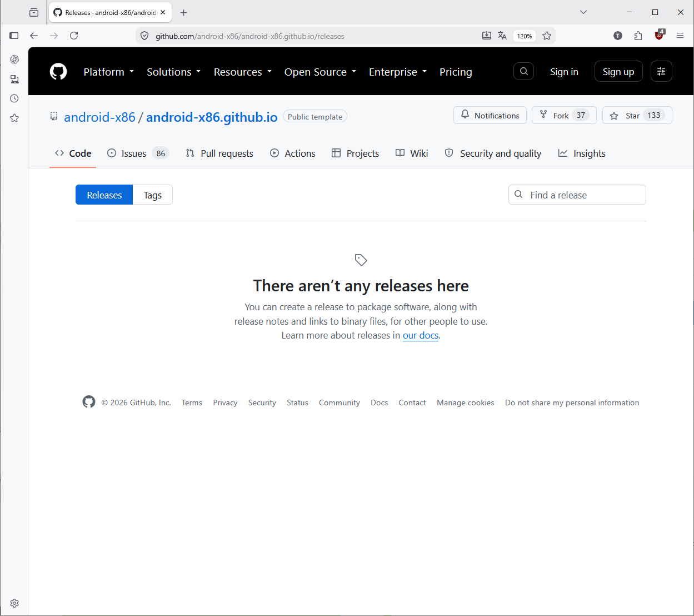Open sidebar bookmarks star icon
This screenshot has width=694, height=616.
[14, 118]
